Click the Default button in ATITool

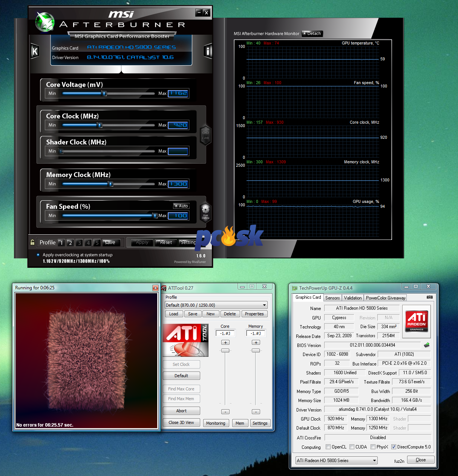point(181,376)
